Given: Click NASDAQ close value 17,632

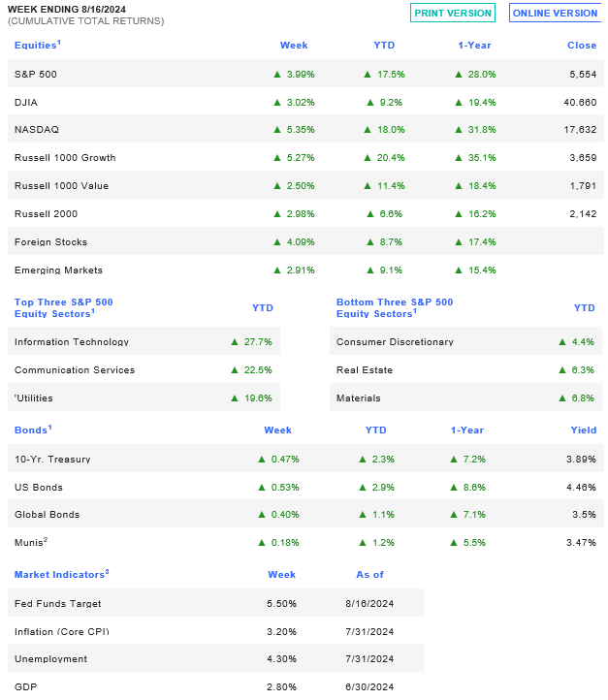Looking at the screenshot, I should 580,130.
